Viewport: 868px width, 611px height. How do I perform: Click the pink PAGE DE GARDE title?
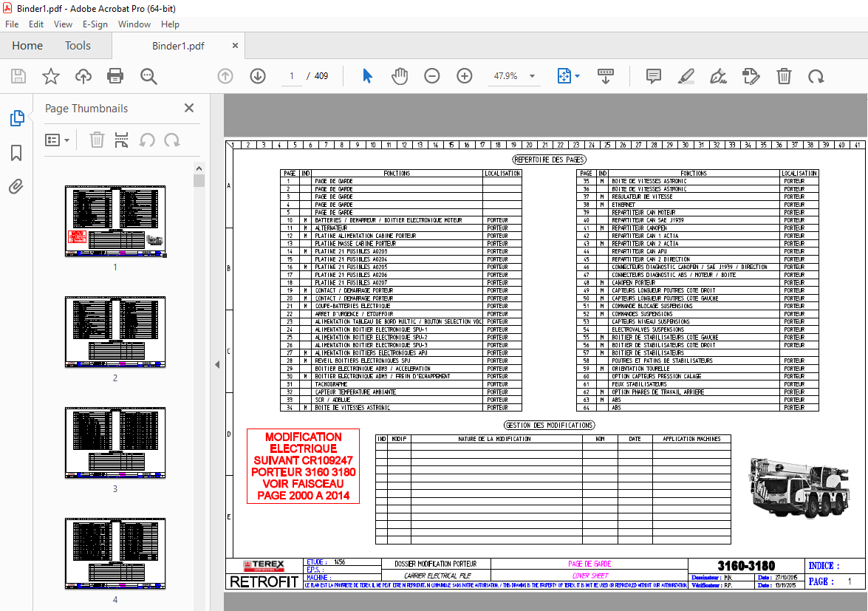[x=590, y=564]
